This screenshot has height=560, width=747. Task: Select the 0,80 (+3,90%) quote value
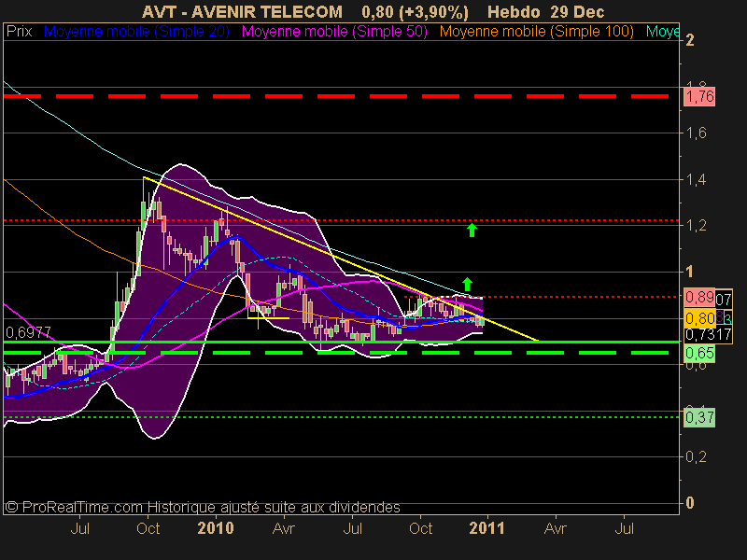[x=415, y=12]
